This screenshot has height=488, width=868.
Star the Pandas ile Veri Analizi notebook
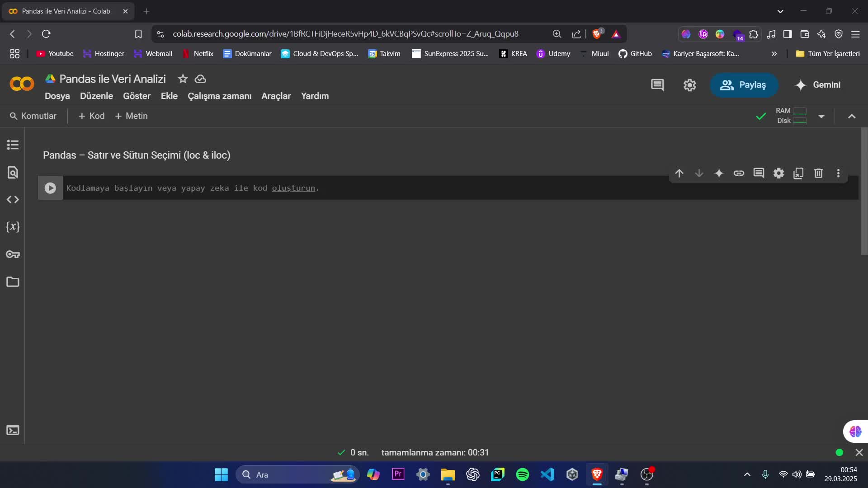pyautogui.click(x=183, y=79)
